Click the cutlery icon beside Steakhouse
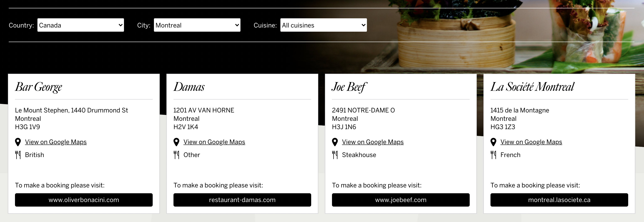 pyautogui.click(x=335, y=155)
